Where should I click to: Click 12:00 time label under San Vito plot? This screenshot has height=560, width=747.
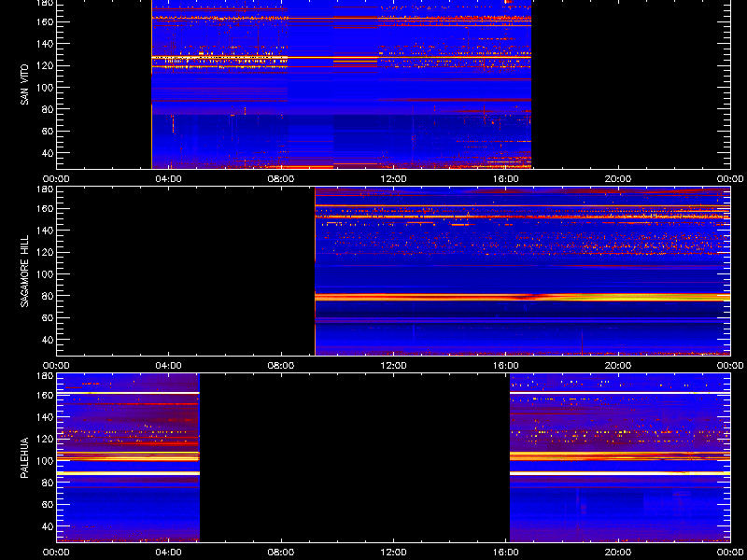[393, 179]
